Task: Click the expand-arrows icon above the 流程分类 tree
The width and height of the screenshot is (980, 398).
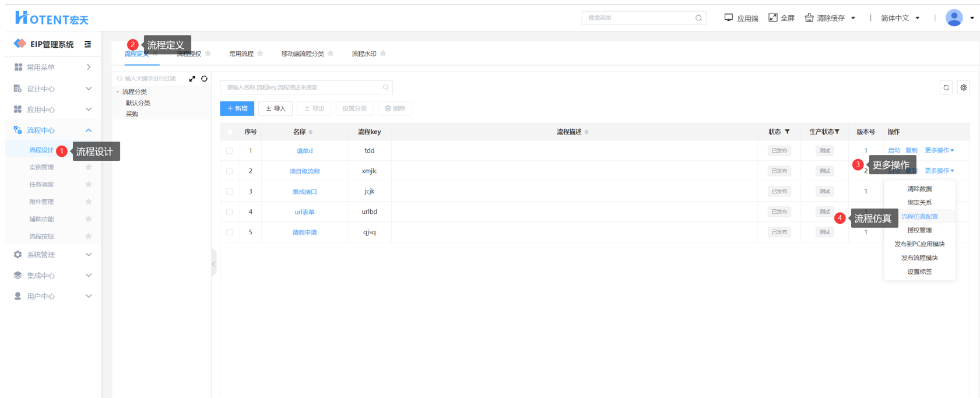Action: [x=192, y=79]
